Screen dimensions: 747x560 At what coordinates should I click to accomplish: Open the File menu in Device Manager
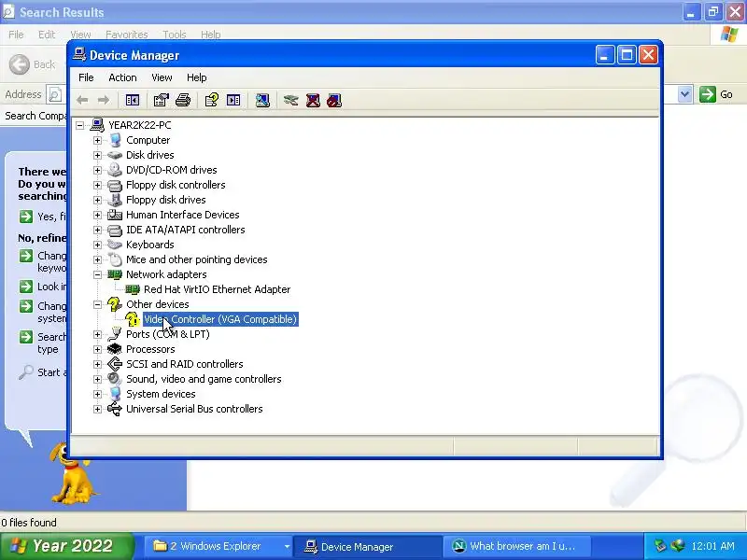(86, 77)
